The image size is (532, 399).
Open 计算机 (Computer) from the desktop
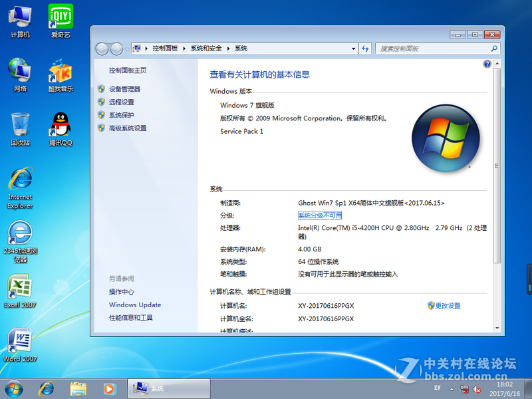20,17
